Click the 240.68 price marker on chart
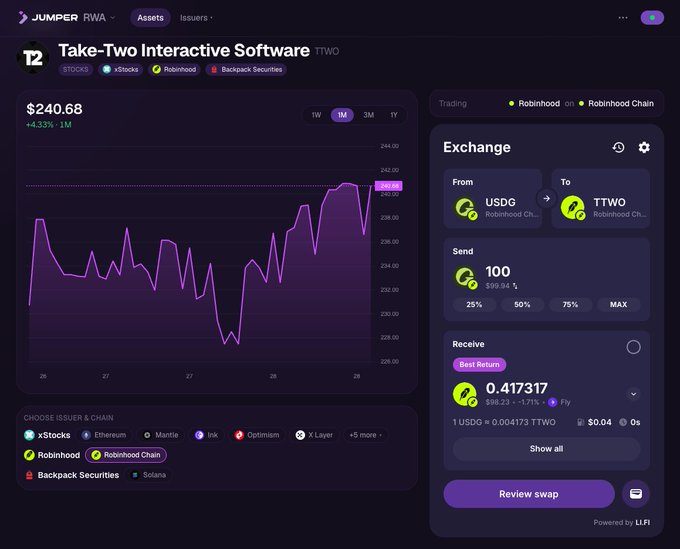Viewport: 680px width, 549px height. [389, 186]
